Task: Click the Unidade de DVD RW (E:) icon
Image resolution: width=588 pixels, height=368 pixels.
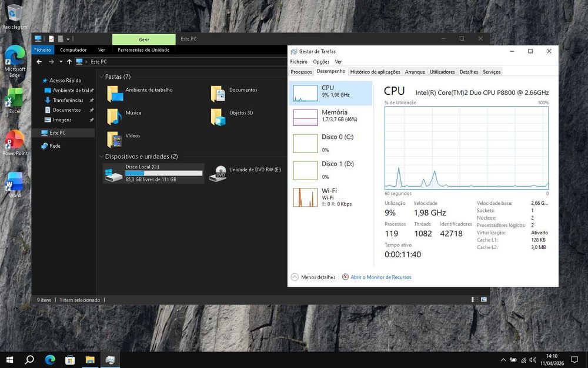Action: (x=218, y=174)
